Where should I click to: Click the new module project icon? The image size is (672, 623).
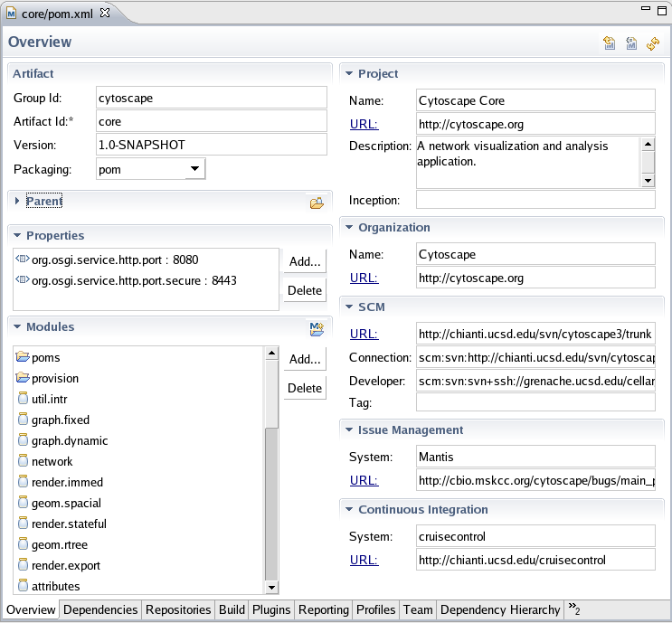click(x=317, y=329)
